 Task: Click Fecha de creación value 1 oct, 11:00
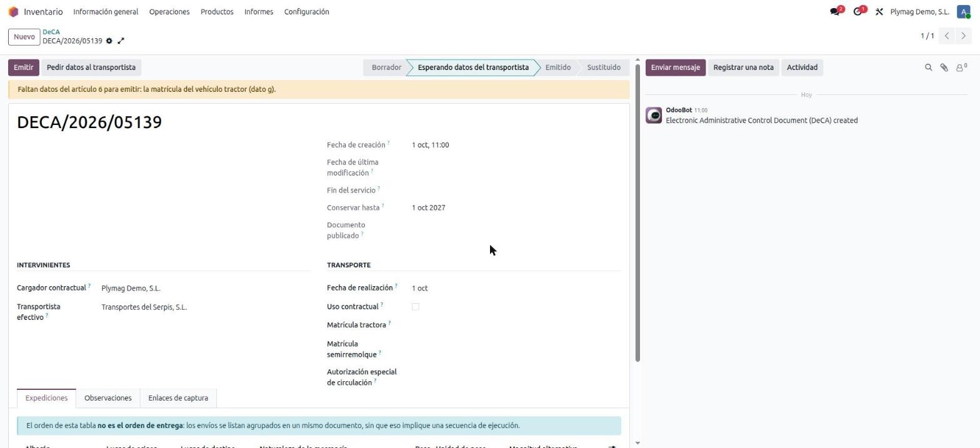coord(431,145)
